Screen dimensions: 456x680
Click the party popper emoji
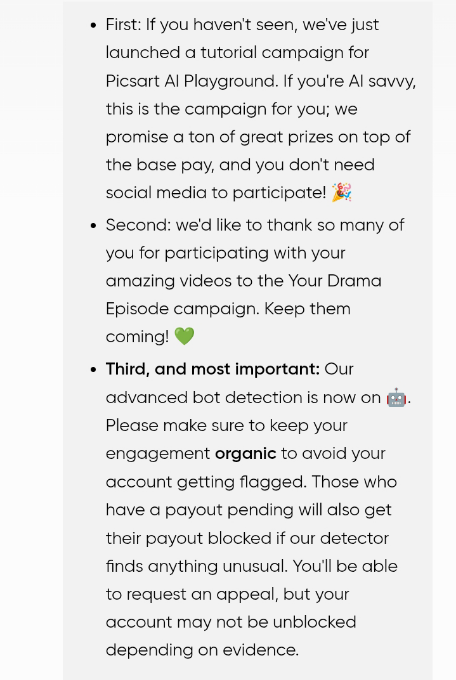coord(341,193)
